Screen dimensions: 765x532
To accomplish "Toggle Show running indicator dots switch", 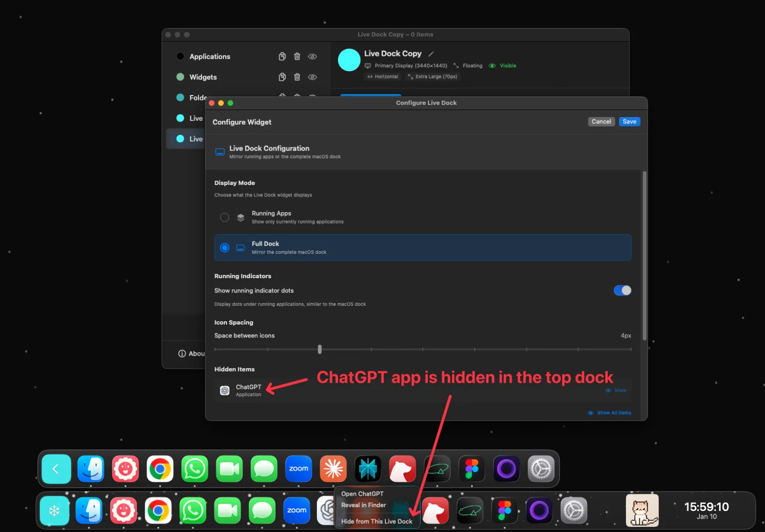I will click(x=622, y=291).
